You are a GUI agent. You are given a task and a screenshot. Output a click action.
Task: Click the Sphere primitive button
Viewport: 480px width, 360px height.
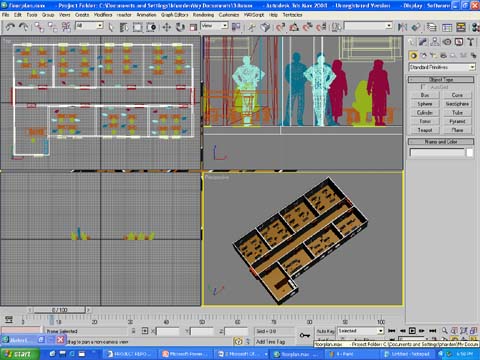tap(425, 104)
